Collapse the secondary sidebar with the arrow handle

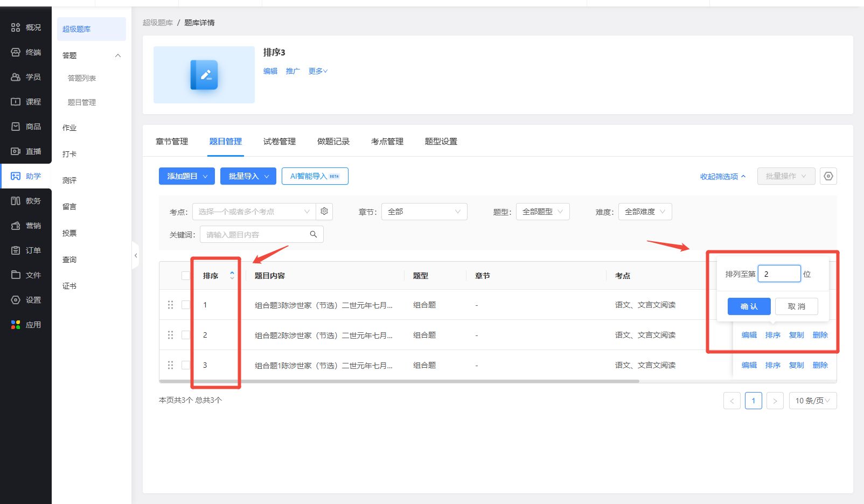pos(136,256)
